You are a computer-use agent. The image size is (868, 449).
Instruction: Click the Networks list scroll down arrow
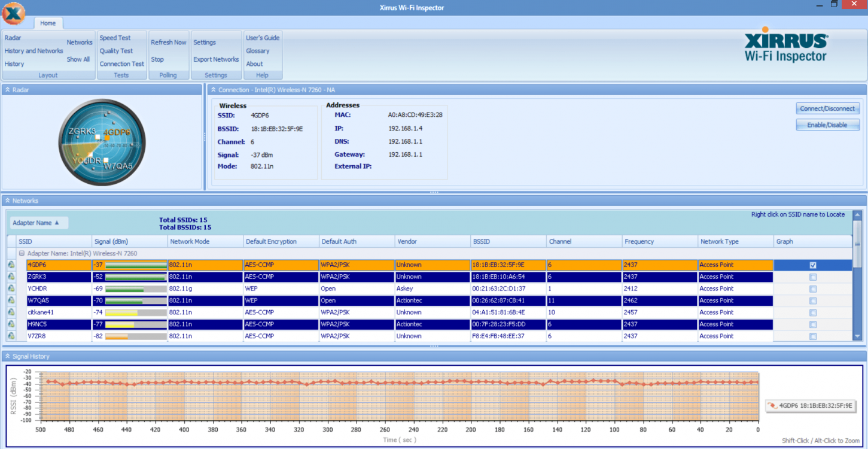tap(857, 336)
